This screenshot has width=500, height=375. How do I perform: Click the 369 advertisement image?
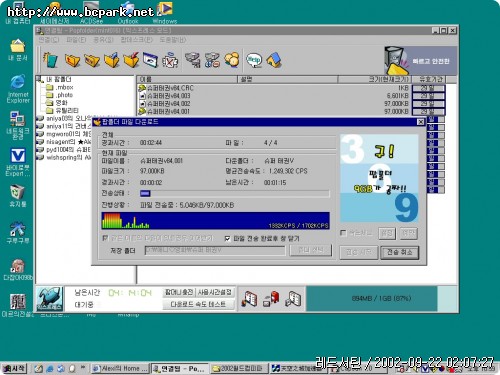[x=379, y=178]
